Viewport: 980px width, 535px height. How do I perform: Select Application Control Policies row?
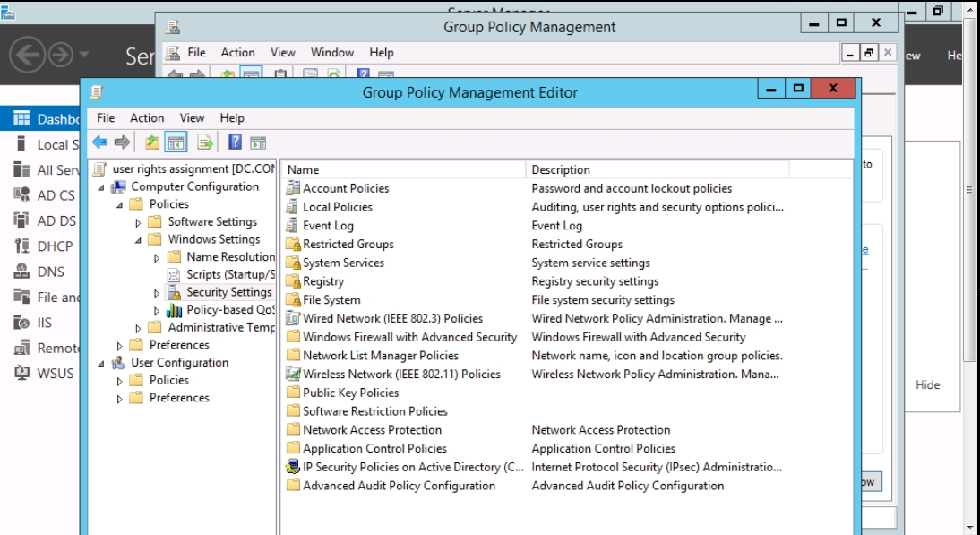point(374,449)
